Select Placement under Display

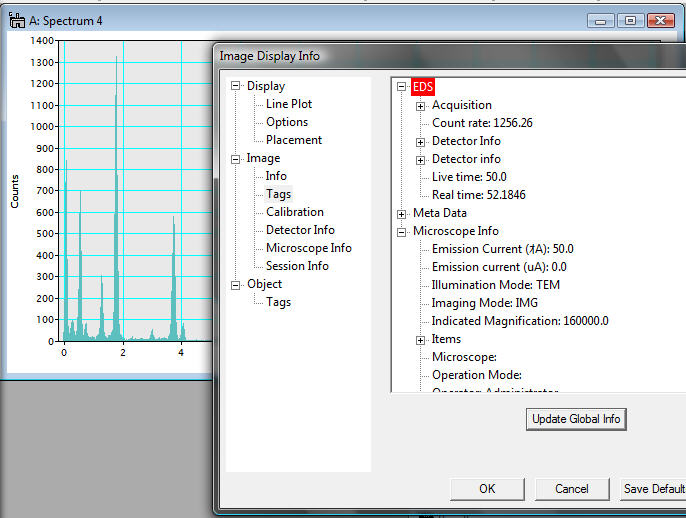click(x=294, y=140)
